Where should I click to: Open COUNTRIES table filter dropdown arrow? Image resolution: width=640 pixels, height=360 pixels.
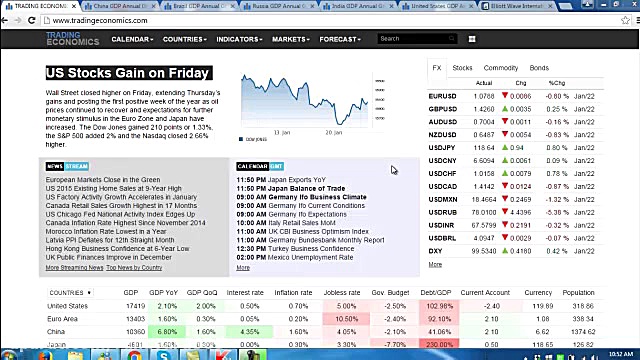pyautogui.click(x=89, y=293)
